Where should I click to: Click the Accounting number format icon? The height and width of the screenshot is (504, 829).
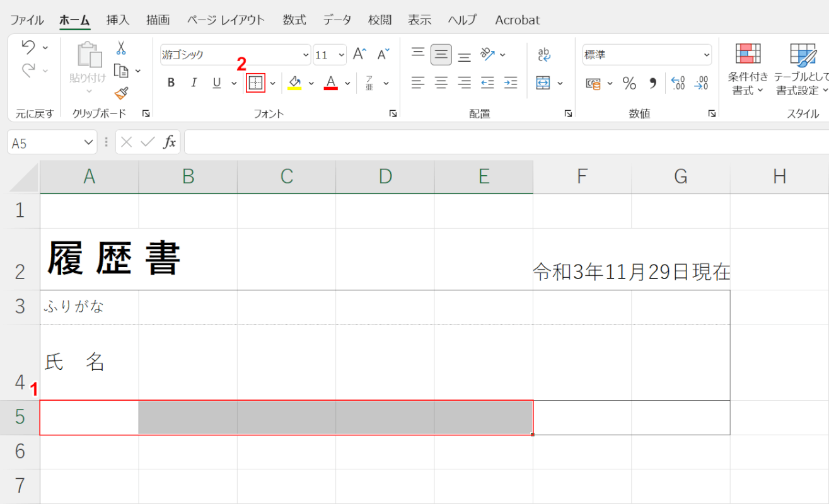pos(593,83)
